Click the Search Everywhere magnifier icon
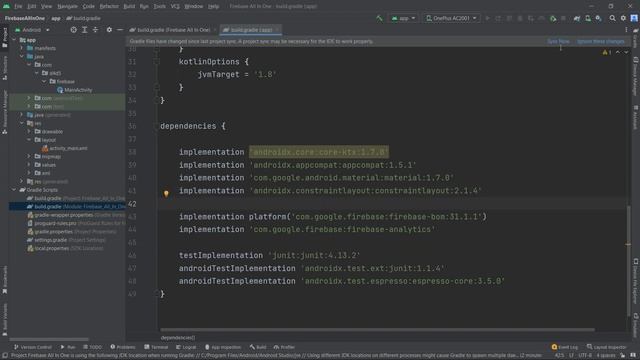This screenshot has width=640, height=360. [612, 18]
